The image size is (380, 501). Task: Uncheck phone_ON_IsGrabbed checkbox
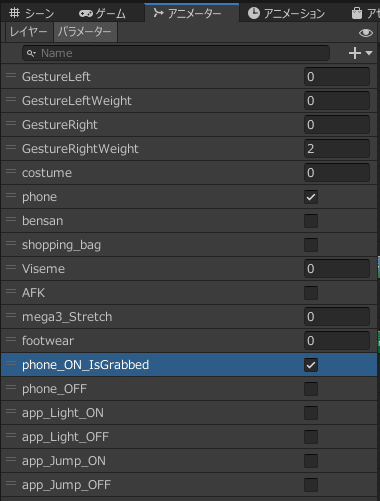click(311, 365)
